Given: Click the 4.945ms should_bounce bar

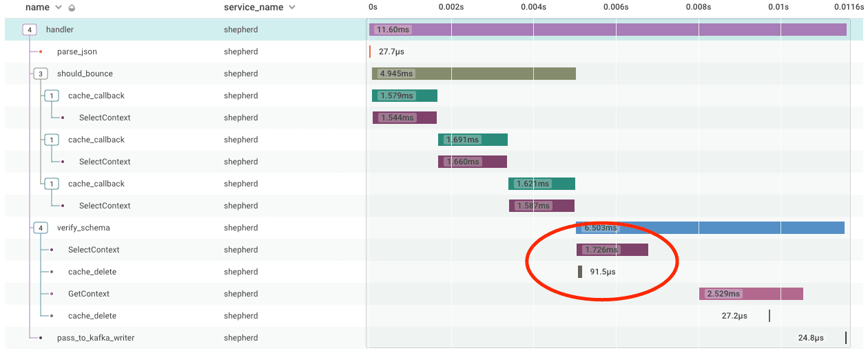Looking at the screenshot, I should click(x=473, y=74).
